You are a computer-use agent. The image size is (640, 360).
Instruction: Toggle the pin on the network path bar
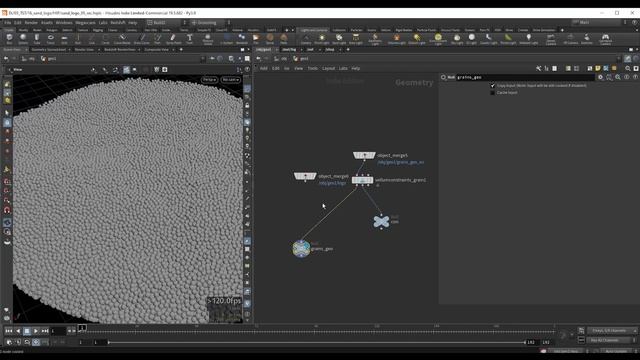(628, 59)
